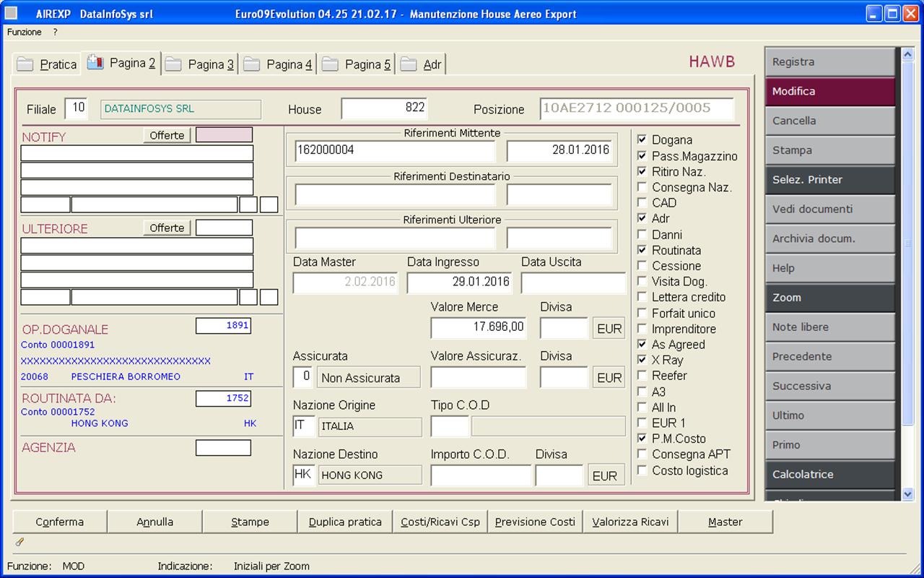
Task: Click the Costi/Ricavi Csp button
Action: 440,522
